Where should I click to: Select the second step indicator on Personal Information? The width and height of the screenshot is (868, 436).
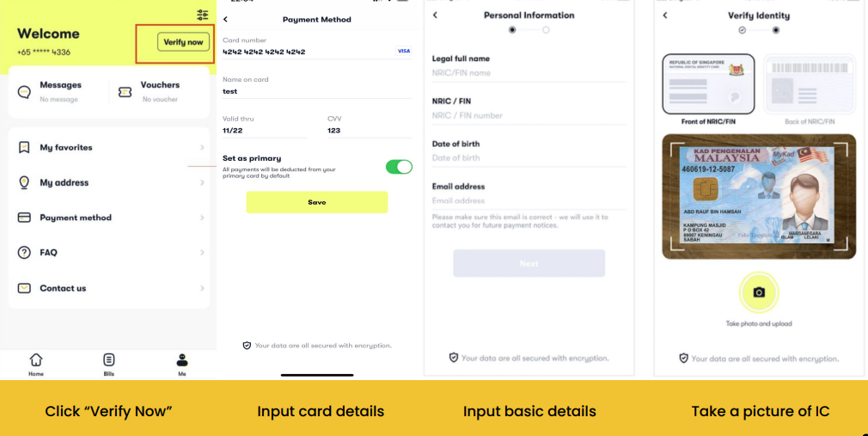[546, 30]
